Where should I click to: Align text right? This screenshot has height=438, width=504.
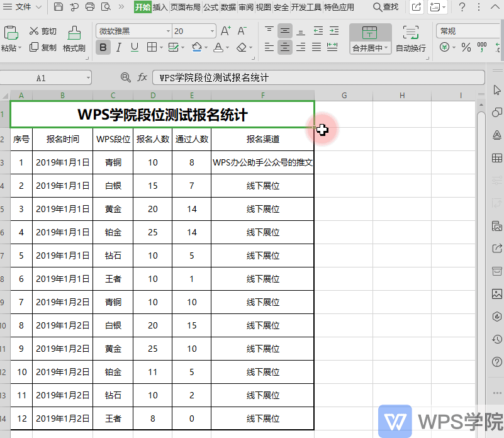point(301,48)
